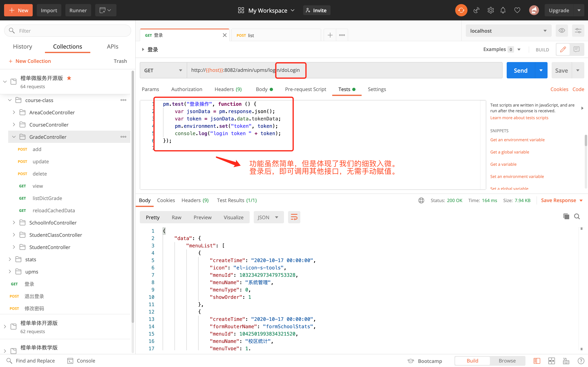Screen dimensions: 588x367
Task: Open localhost environment dropdown
Action: [508, 31]
